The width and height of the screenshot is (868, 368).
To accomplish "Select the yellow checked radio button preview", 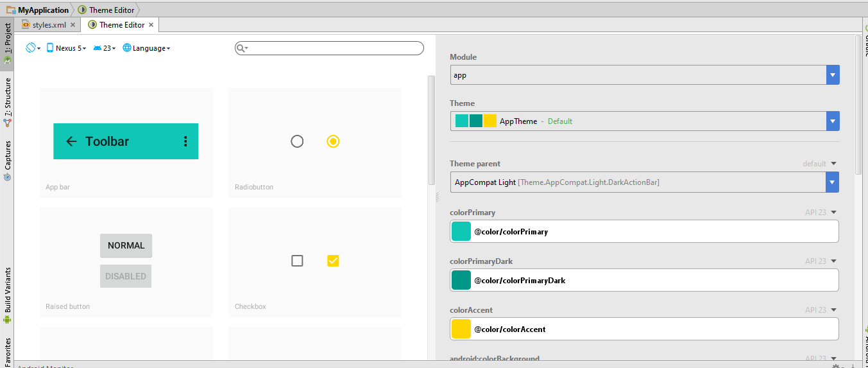I will 333,141.
